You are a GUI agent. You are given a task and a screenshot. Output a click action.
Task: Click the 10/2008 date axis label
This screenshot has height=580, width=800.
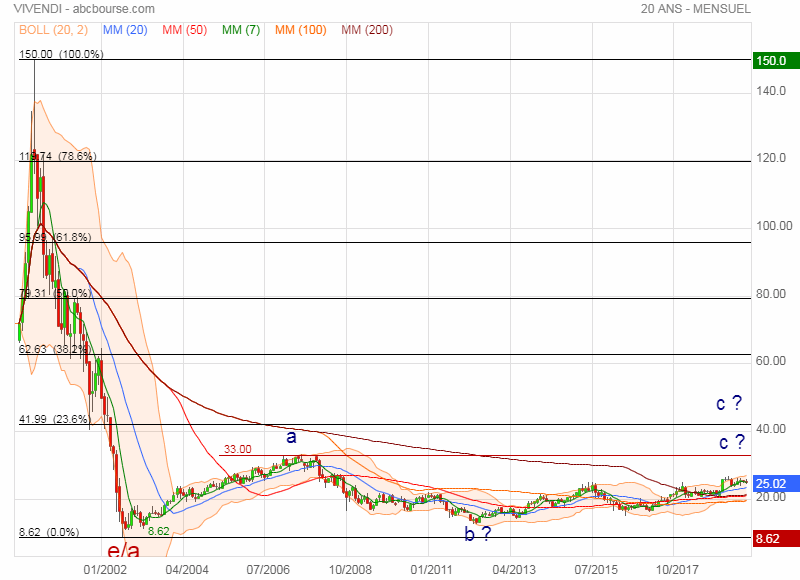click(350, 569)
